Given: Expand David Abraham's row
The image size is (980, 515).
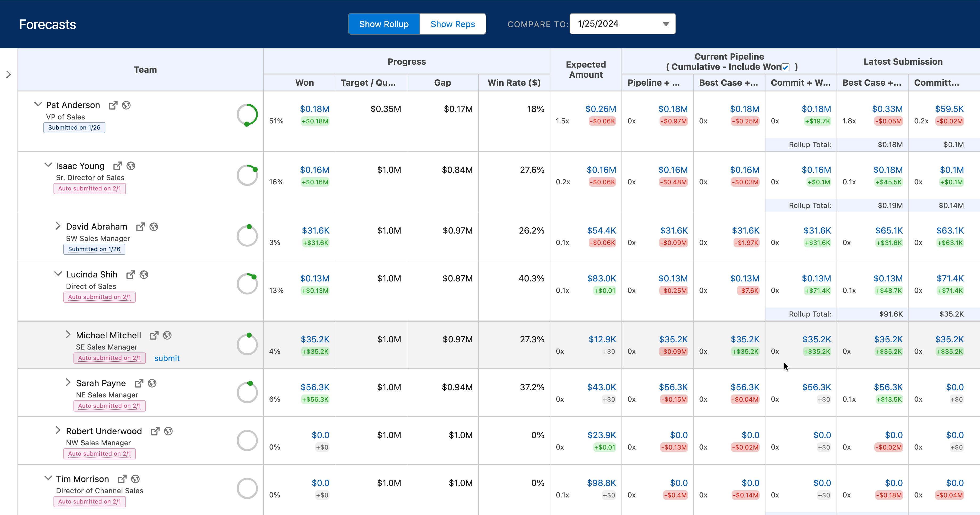Looking at the screenshot, I should tap(58, 226).
